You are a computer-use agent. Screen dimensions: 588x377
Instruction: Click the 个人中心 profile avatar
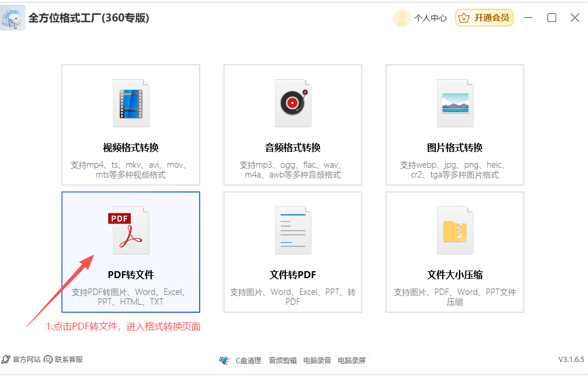(x=402, y=17)
